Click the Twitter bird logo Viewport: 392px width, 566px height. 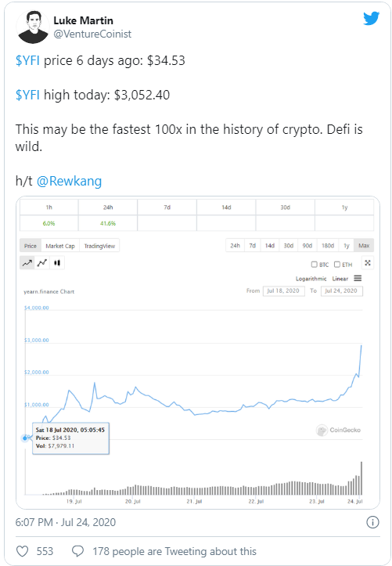pyautogui.click(x=371, y=19)
